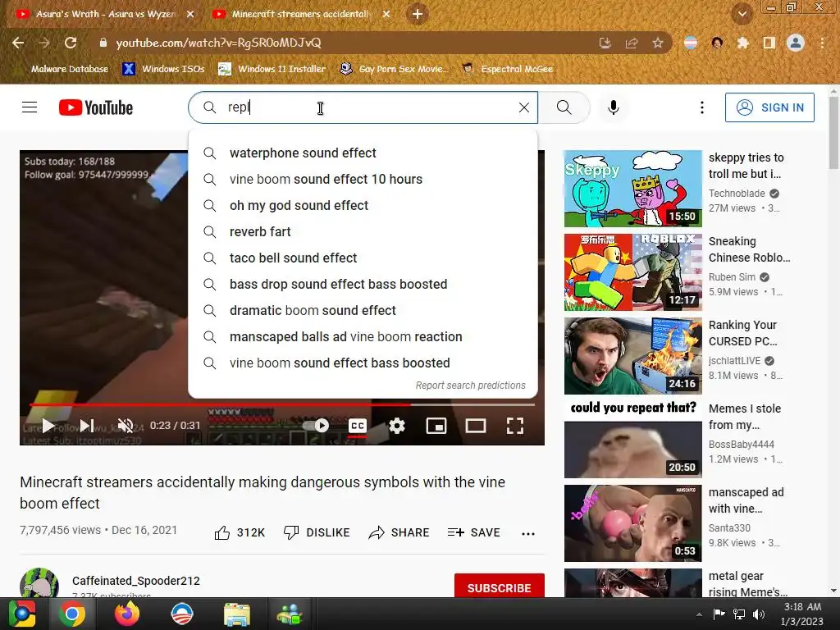Click Report search predictions link

[470, 386]
